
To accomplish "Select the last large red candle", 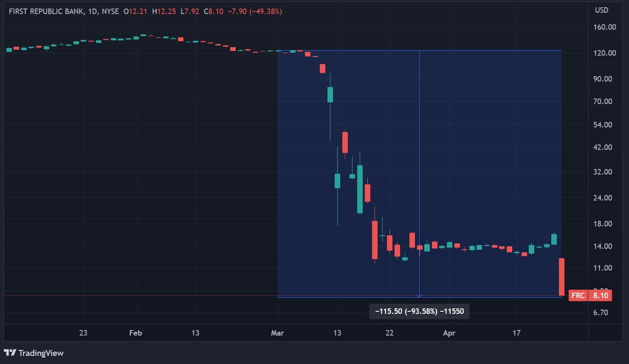I will coord(561,277).
